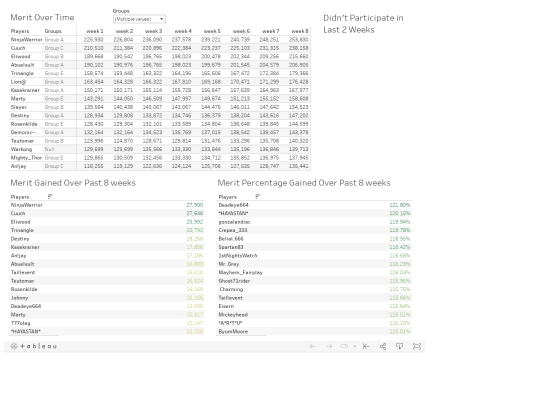This screenshot has width=540, height=405.
Task: Click the sort icon in the Merit Gained header
Action: tap(50, 197)
